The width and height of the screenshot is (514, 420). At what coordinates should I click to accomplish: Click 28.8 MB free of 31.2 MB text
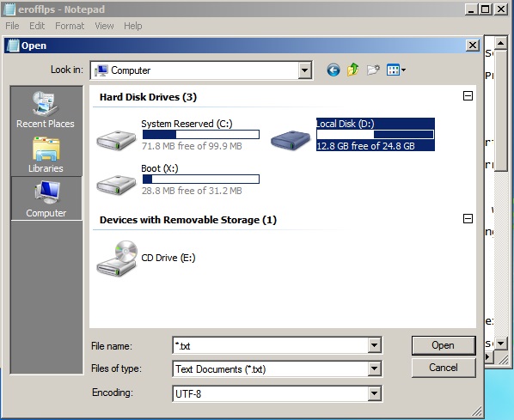192,191
